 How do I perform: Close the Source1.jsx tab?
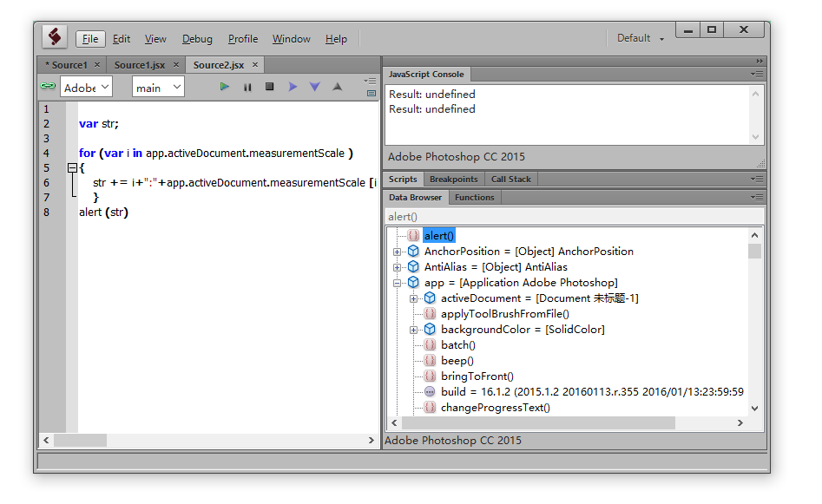point(176,64)
